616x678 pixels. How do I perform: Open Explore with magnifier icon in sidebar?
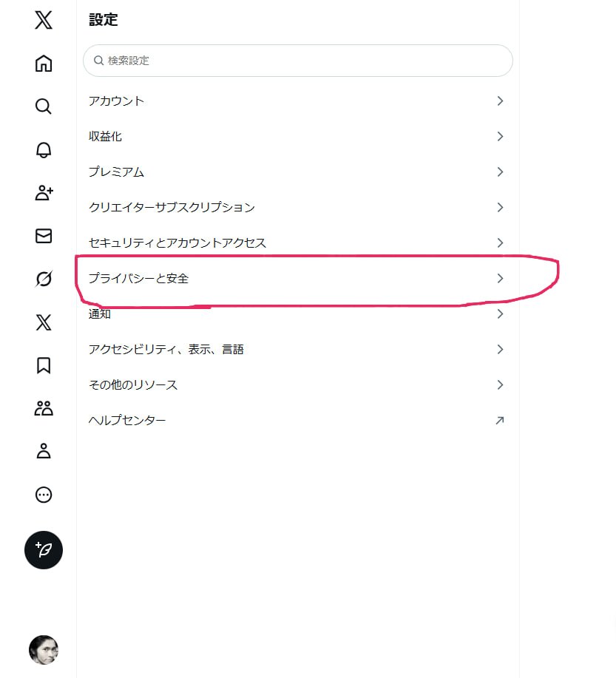(x=44, y=106)
